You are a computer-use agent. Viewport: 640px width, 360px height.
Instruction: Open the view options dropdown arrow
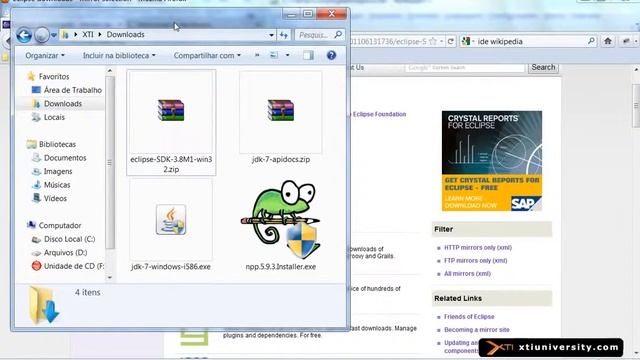pyautogui.click(x=287, y=55)
